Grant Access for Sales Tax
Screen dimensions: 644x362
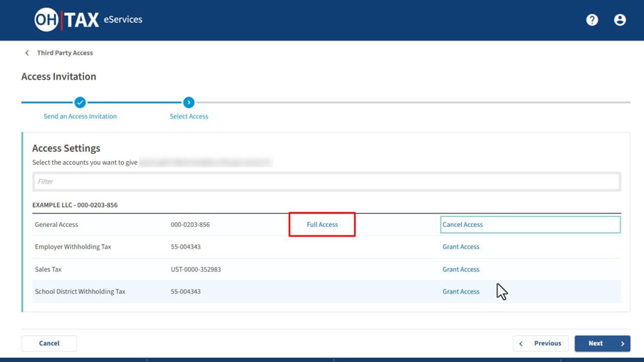pyautogui.click(x=461, y=269)
